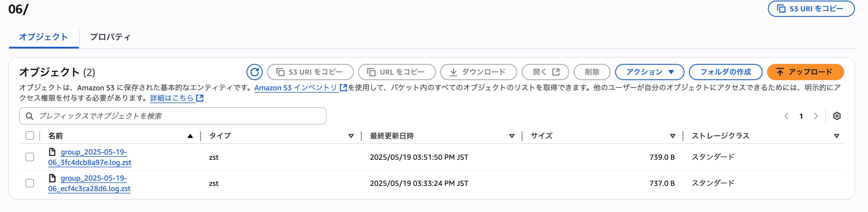Sort by size column arrow
This screenshot has height=212, width=868.
click(x=673, y=136)
